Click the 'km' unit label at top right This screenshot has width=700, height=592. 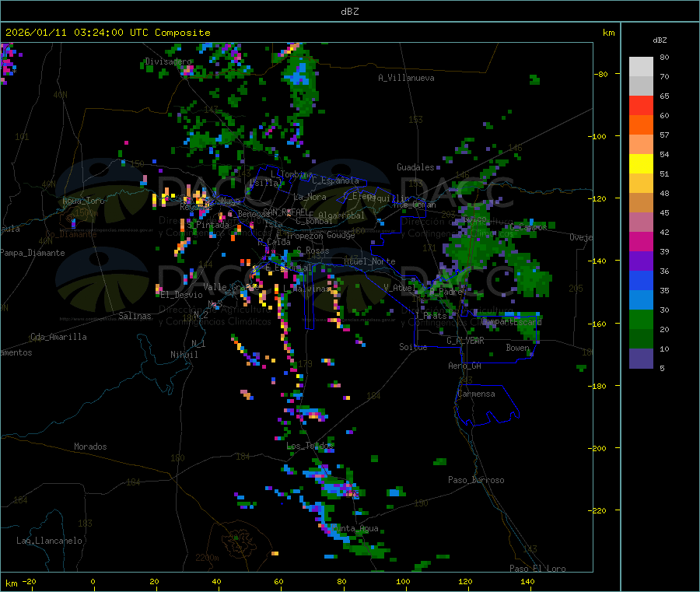tap(608, 33)
